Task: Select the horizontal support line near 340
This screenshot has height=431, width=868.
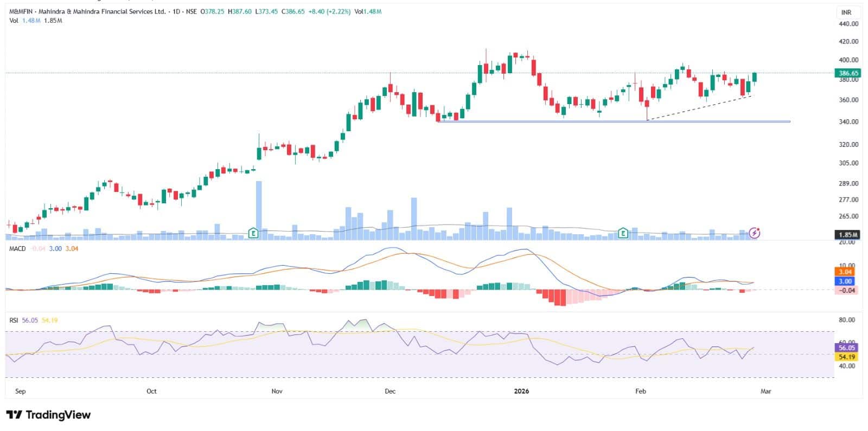Action: pos(613,121)
